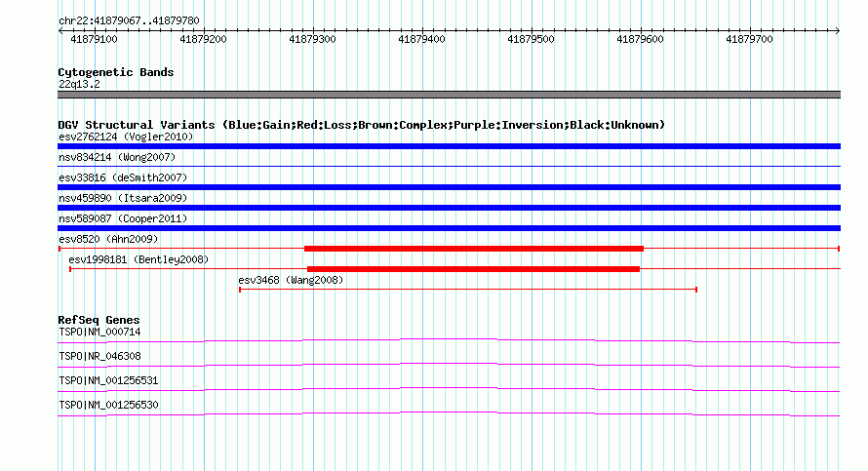Open transcript TSPO|NR_046308 label
868x471 pixels.
[99, 357]
